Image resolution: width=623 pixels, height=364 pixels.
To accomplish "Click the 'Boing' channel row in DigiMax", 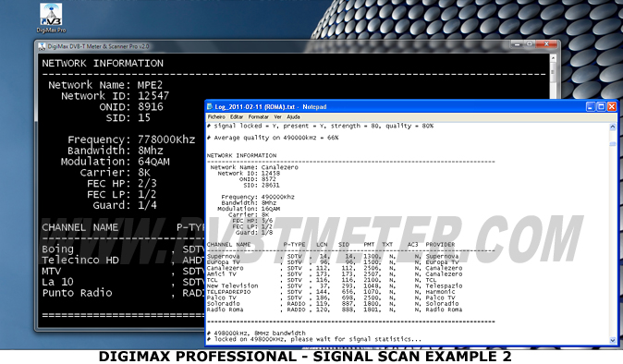I will [123, 249].
